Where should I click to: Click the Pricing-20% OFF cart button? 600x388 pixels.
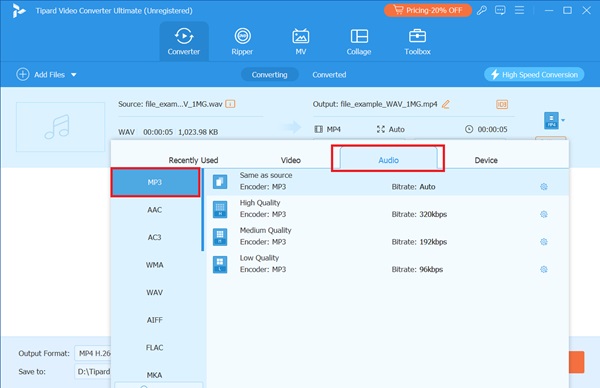(427, 10)
